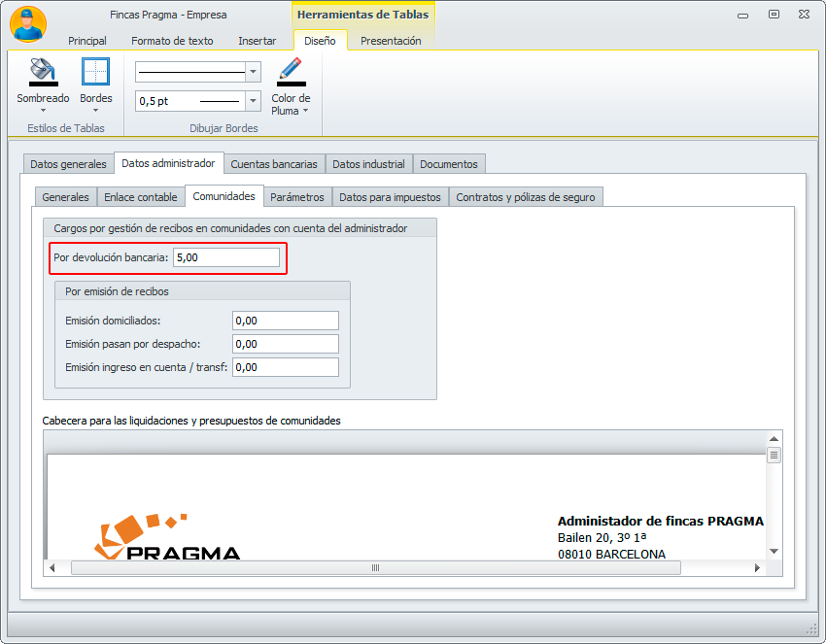Close the Fincas Pragma window
This screenshot has width=826, height=644.
coord(804,15)
